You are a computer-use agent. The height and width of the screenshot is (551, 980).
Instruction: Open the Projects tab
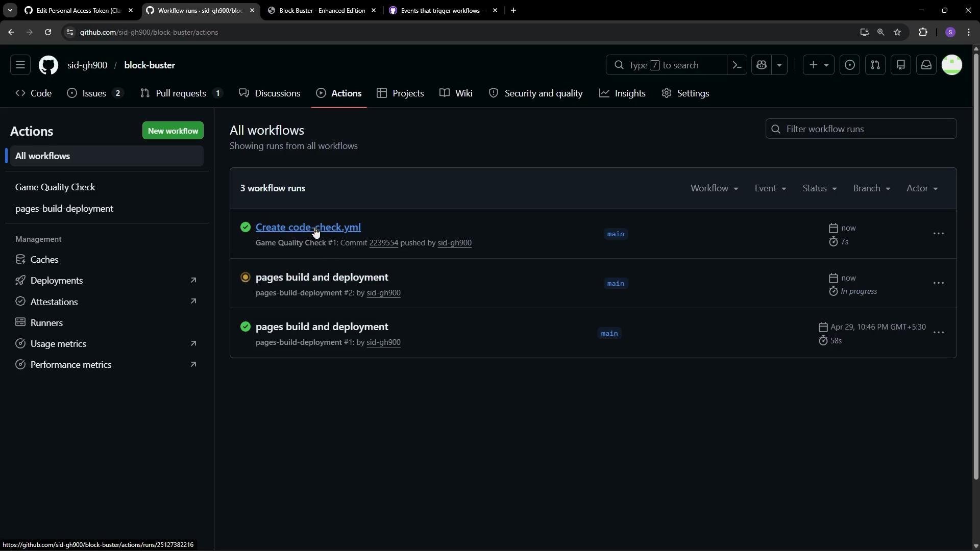coord(401,93)
